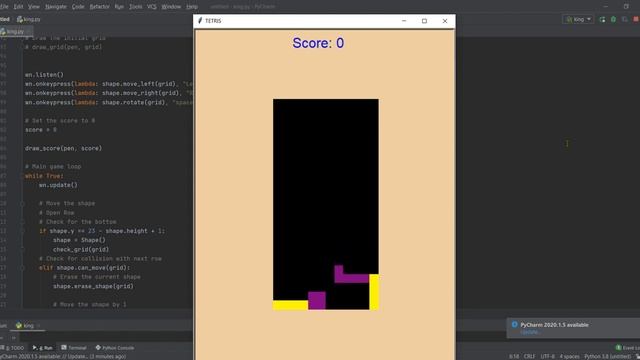Open the Refactor menu
This screenshot has width=640, height=360.
tap(99, 7)
